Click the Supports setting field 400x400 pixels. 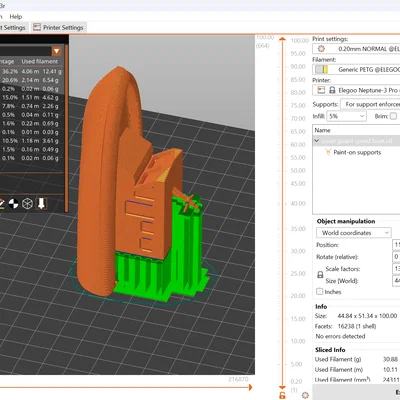click(x=370, y=104)
